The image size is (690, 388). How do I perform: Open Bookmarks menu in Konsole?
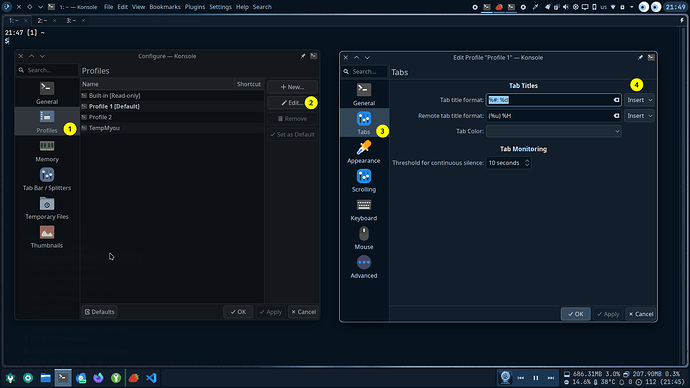tap(165, 7)
